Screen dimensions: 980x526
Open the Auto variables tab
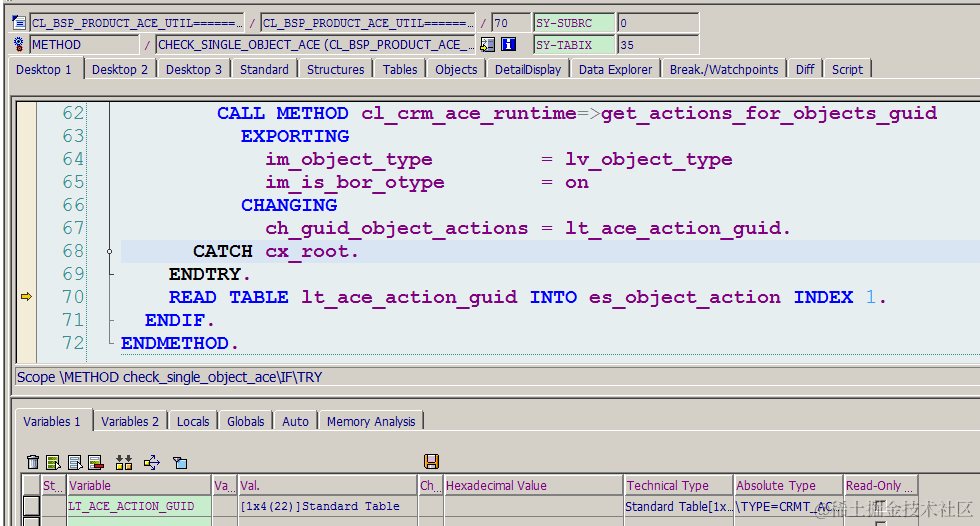click(x=296, y=422)
